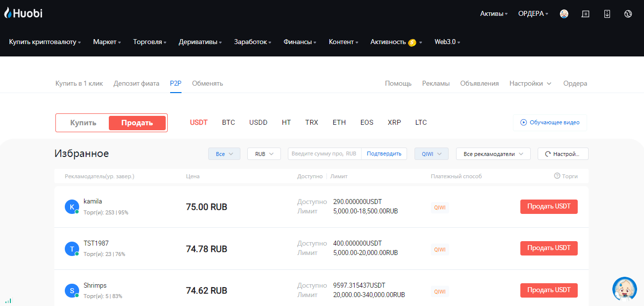
Task: Click the download app icon
Action: pos(607,14)
